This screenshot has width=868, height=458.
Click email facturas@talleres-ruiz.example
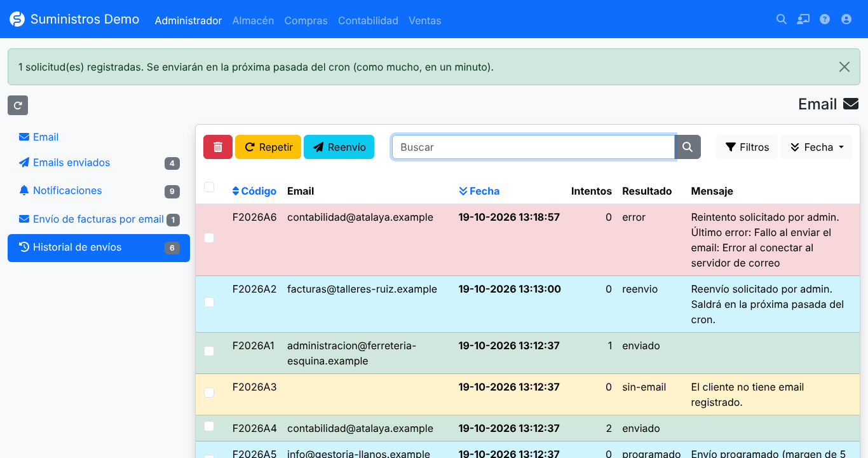coord(362,289)
